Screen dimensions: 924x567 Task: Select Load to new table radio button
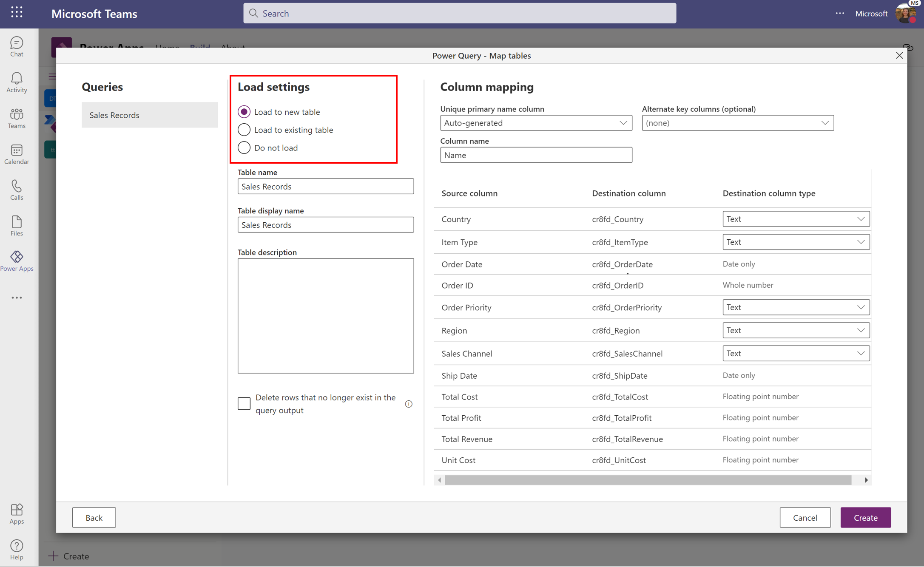244,111
